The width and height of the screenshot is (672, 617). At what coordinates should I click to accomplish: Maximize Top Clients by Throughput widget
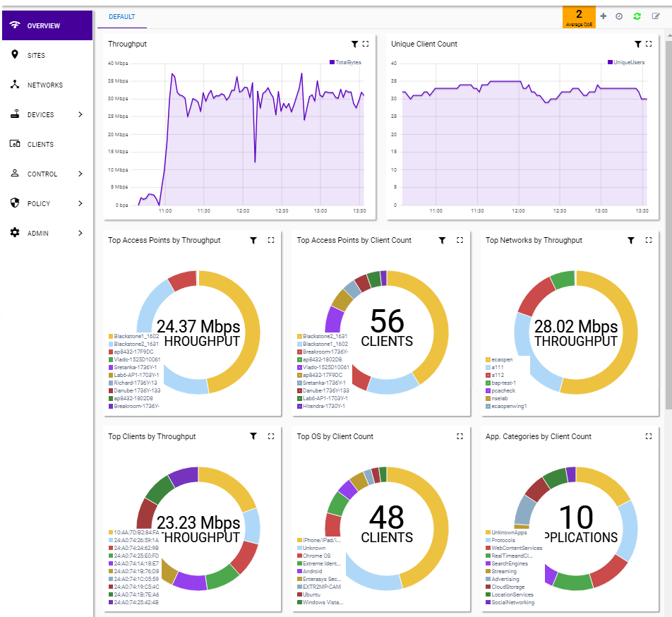[271, 436]
